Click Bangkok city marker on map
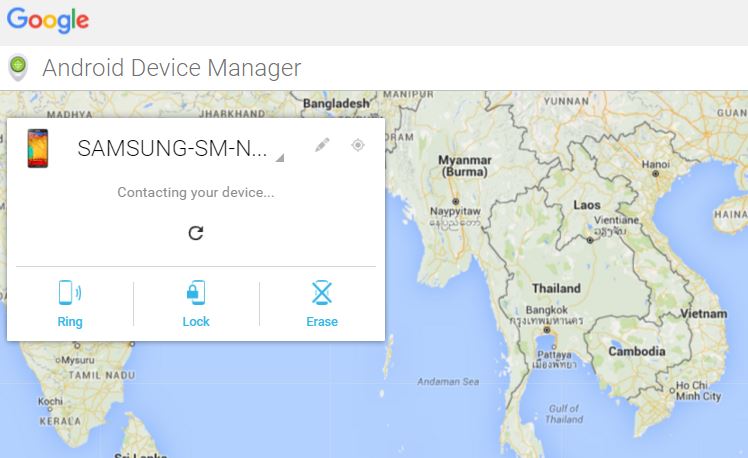Viewport: 748px width, 458px height. pyautogui.click(x=547, y=330)
